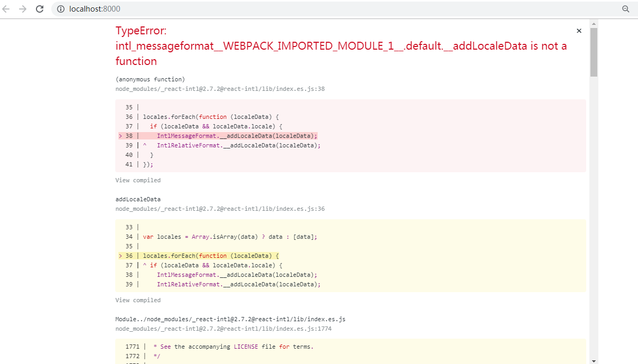Open the index.es.js:1774 file path link
This screenshot has height=364, width=638.
(x=224, y=329)
